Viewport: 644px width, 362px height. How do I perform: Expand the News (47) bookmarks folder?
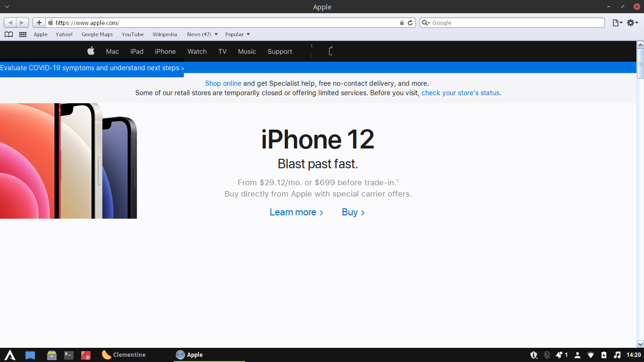202,34
